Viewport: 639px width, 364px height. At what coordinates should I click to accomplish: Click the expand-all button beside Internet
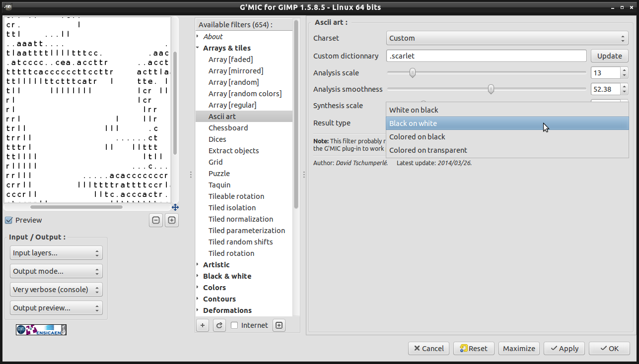click(x=279, y=325)
